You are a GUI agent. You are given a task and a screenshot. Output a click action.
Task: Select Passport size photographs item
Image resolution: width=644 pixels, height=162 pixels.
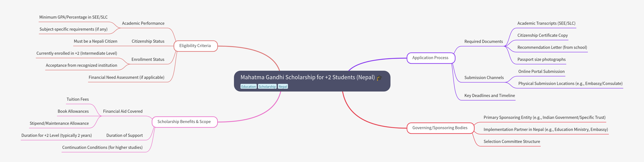(x=541, y=60)
